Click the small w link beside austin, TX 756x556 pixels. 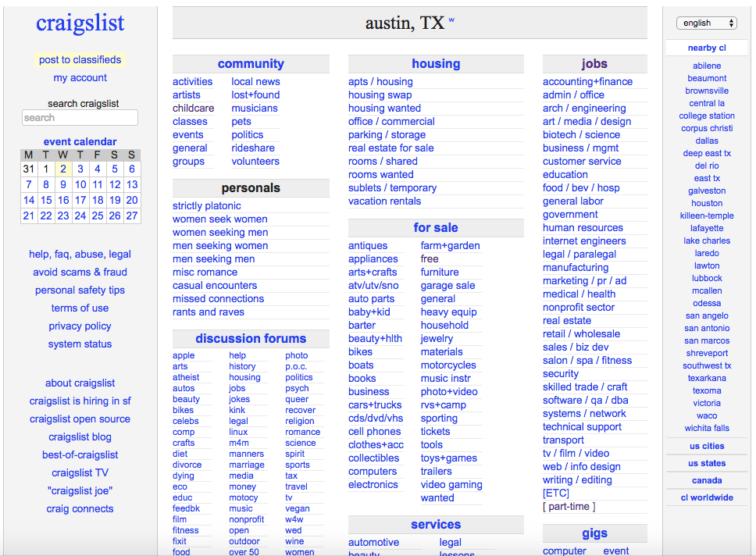(451, 20)
